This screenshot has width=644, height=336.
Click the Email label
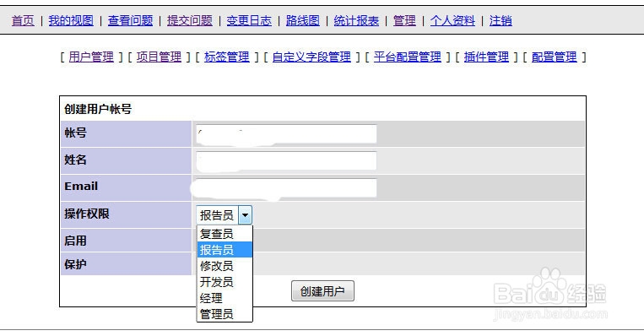point(81,186)
